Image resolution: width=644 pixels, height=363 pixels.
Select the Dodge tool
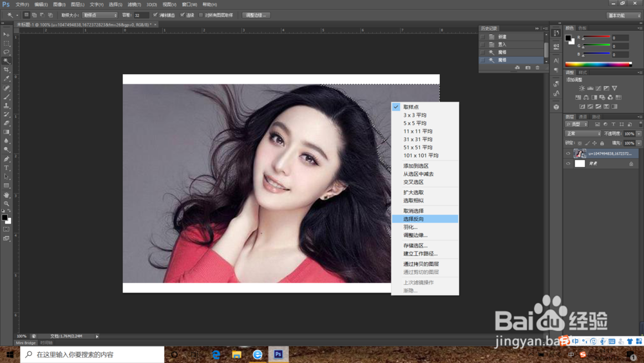[x=6, y=150]
